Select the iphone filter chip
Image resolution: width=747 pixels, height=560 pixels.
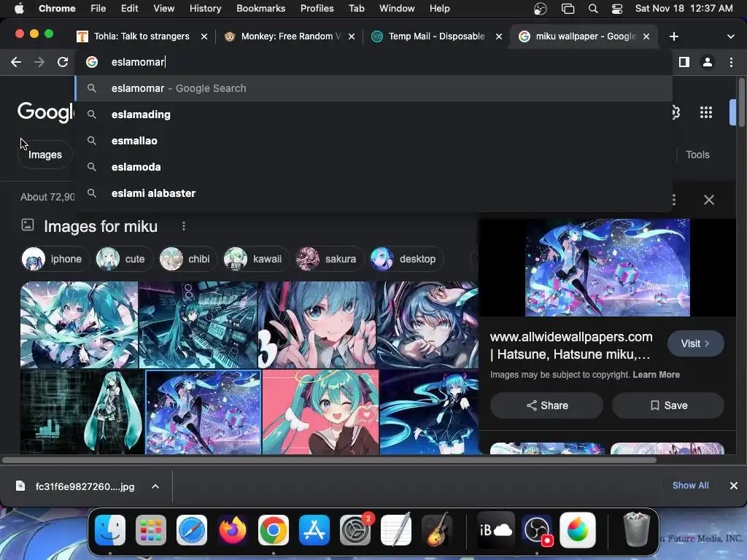55,259
